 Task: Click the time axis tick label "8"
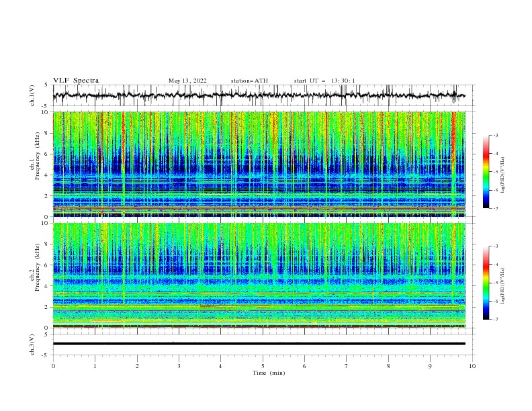[x=388, y=366]
